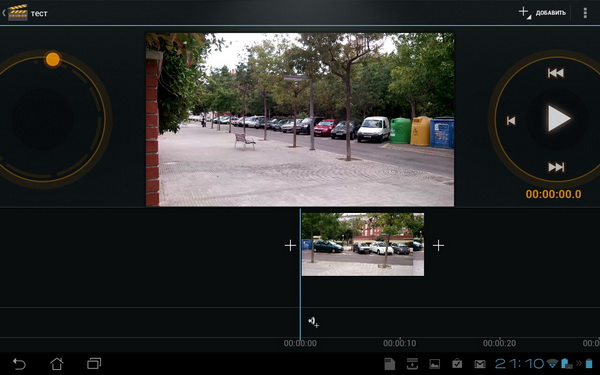Add a clip after the video thumbnail
Image resolution: width=600 pixels, height=375 pixels.
(x=439, y=245)
